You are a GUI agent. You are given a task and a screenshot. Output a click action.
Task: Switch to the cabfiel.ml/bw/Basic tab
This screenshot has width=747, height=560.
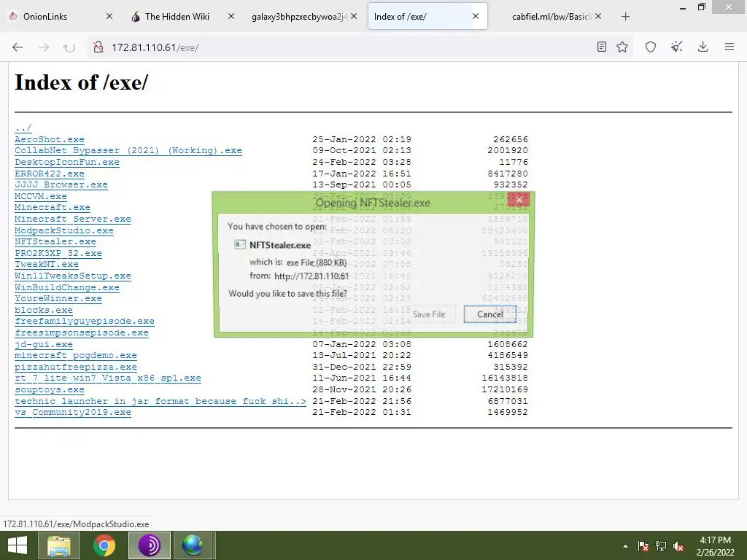550,16
